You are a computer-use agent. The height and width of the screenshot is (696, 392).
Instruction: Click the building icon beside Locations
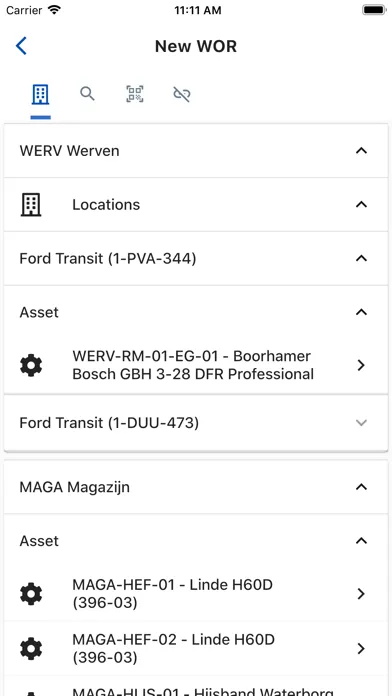(31, 205)
